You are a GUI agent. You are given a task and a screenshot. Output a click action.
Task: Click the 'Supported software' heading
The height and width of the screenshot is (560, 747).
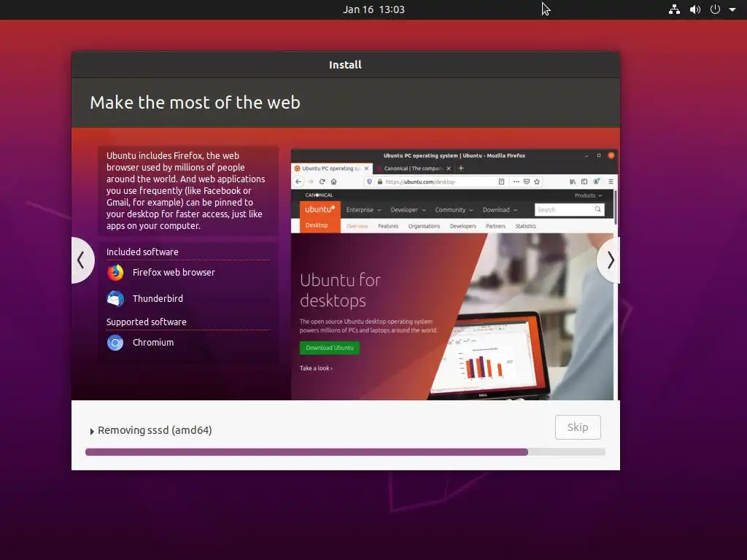[146, 322]
